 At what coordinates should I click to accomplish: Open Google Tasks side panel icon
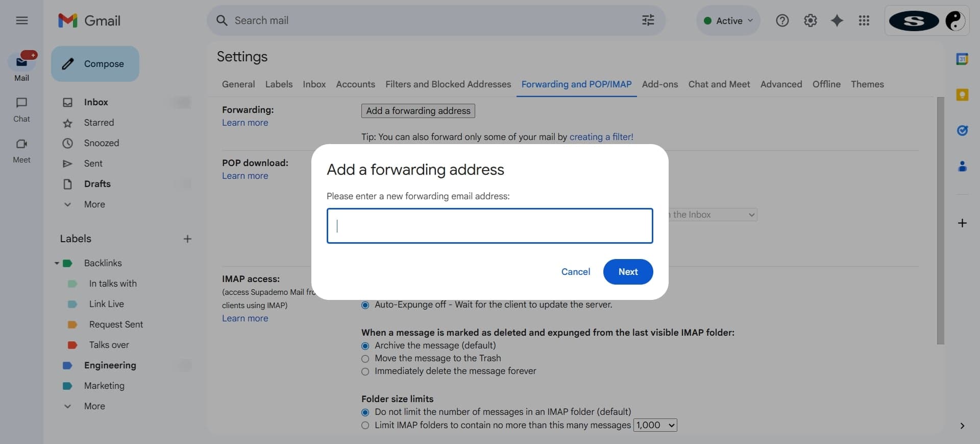pyautogui.click(x=962, y=130)
